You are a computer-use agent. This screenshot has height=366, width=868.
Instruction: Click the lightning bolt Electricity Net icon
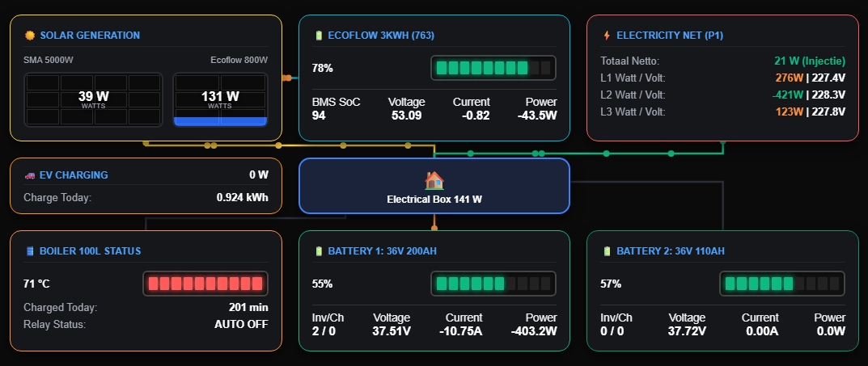coord(607,36)
